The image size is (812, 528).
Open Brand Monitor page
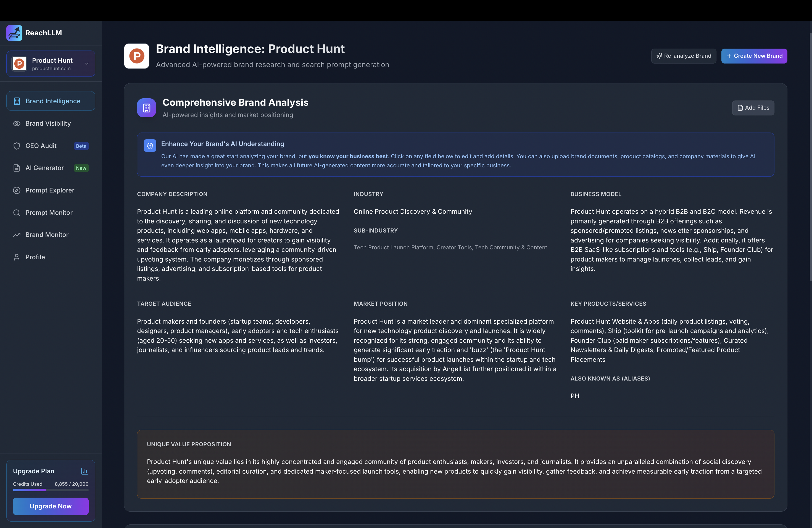[x=51, y=235]
